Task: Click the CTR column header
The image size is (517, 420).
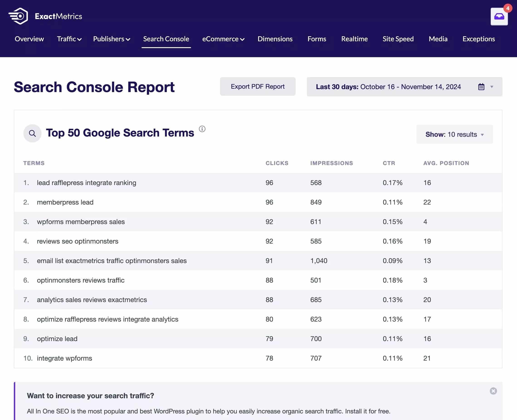Action: click(389, 163)
